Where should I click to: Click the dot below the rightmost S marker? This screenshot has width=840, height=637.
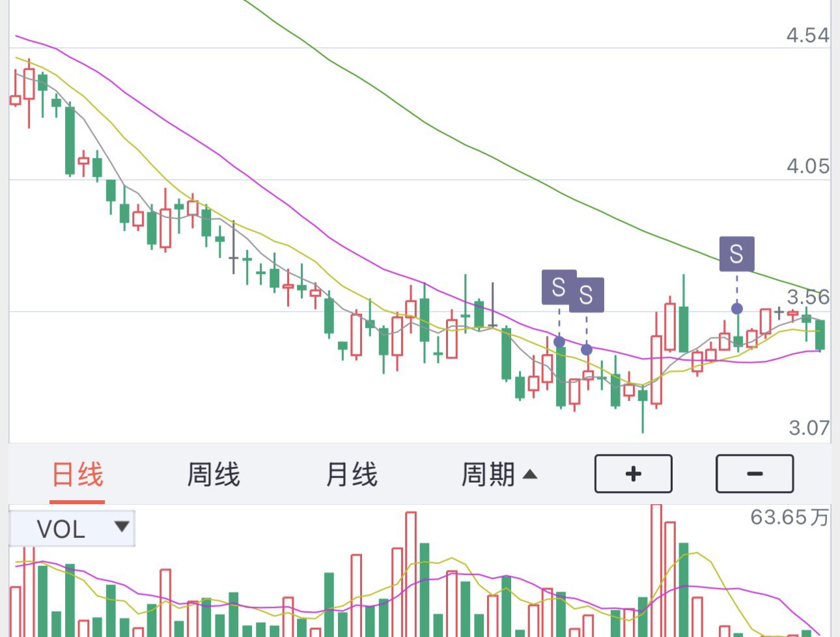coord(736,309)
